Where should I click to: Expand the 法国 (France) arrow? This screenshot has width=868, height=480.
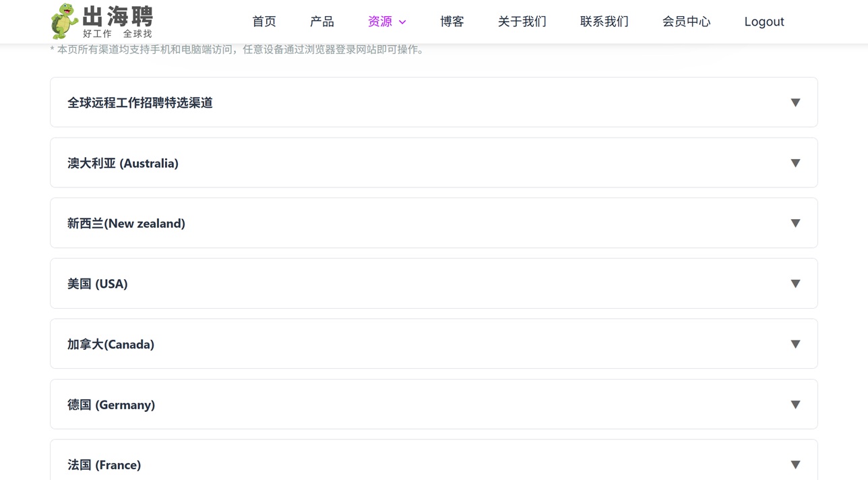click(795, 464)
